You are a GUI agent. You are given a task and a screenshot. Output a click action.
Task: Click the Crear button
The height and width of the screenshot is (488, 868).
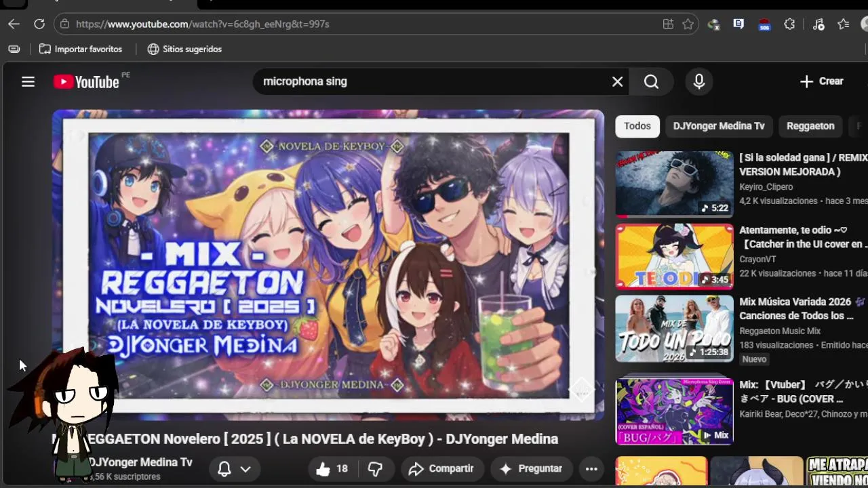pyautogui.click(x=821, y=81)
